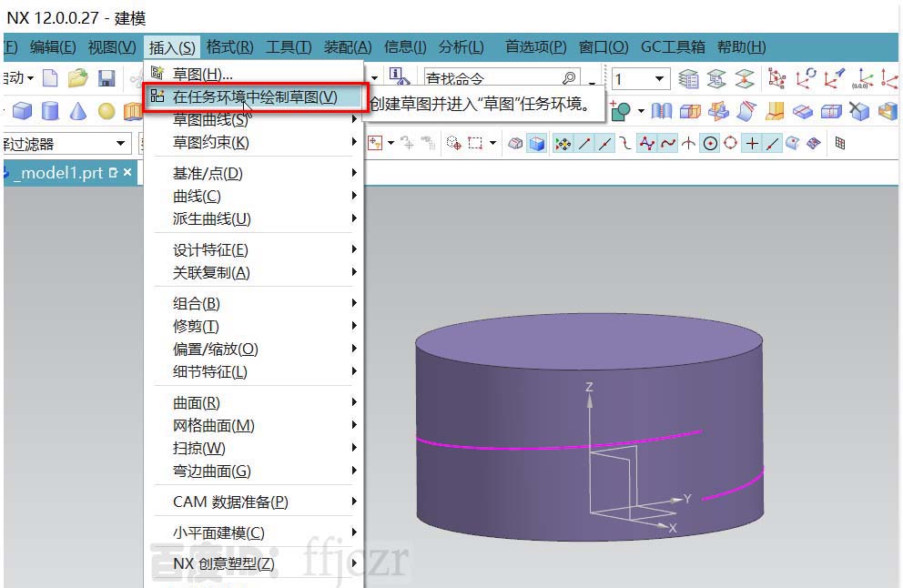The height and width of the screenshot is (588, 903).
Task: Select the Cone primitive tool
Action: pyautogui.click(x=78, y=111)
